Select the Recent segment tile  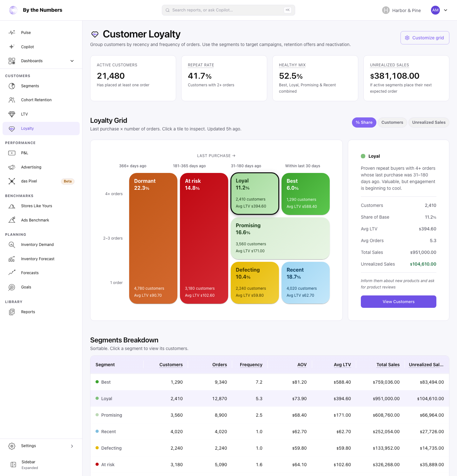pos(306,283)
